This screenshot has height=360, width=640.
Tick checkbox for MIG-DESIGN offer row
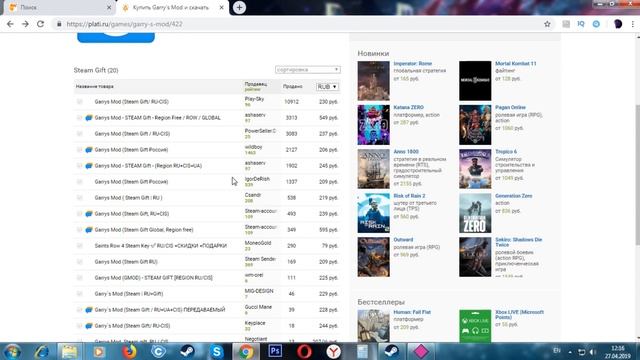coord(80,293)
